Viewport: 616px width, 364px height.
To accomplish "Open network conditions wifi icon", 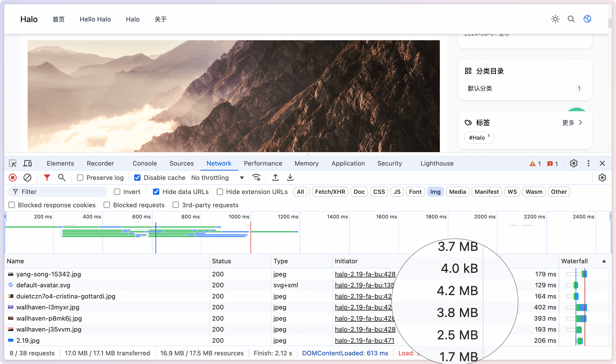I will point(256,178).
